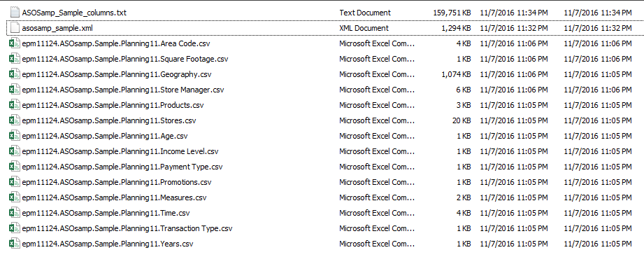Select the Excel icon beside Geography.csv
The image size is (644, 257).
[x=15, y=74]
